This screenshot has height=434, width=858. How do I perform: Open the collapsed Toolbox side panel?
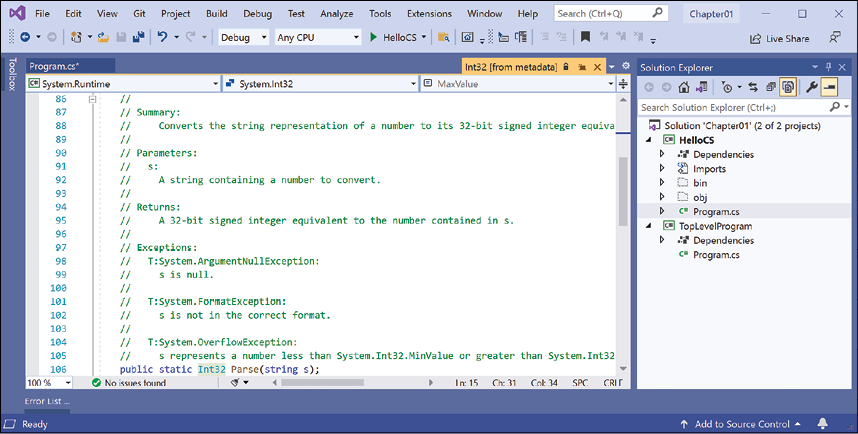[13, 74]
